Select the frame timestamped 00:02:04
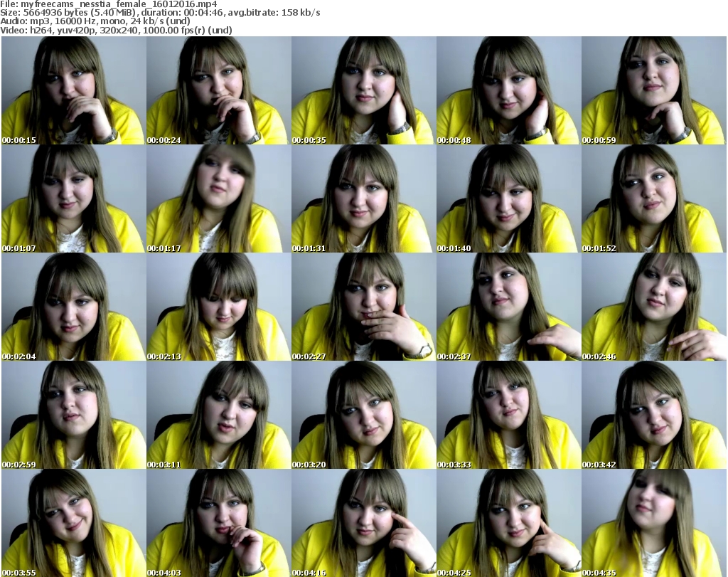The height and width of the screenshot is (577, 728). 74,307
